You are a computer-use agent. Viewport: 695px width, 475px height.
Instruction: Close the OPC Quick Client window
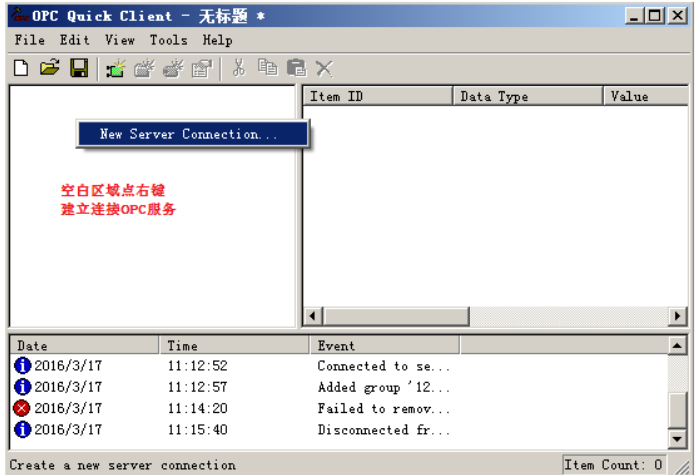pos(678,16)
